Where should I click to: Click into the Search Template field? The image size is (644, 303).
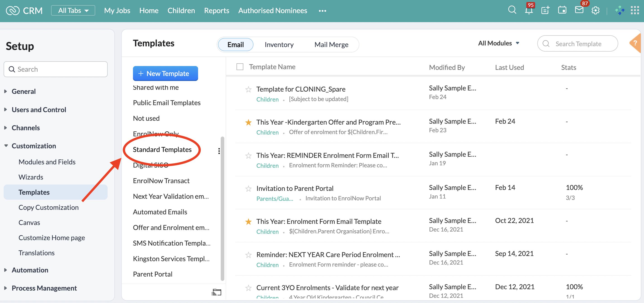578,44
